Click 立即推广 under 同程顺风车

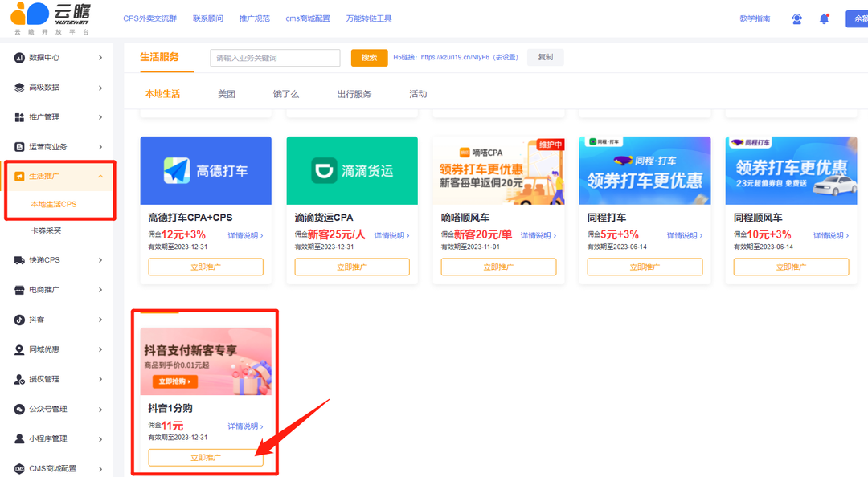tap(791, 267)
